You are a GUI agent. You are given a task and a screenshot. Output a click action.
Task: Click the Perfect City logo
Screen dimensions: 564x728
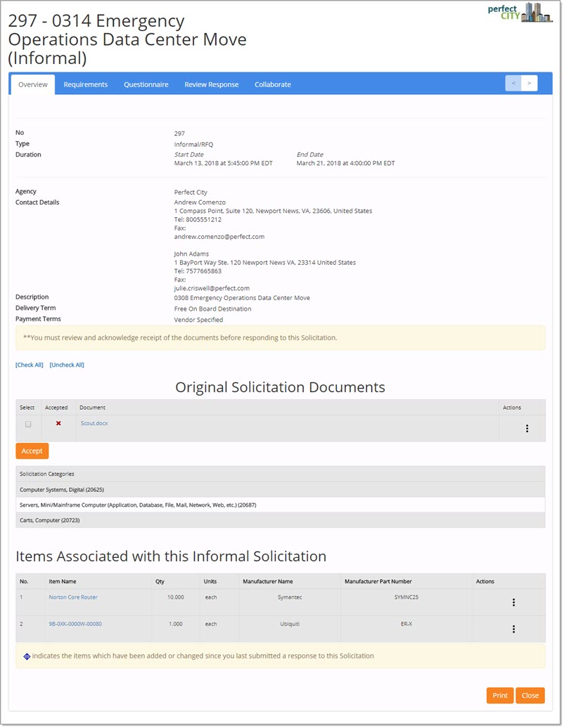pyautogui.click(x=520, y=13)
